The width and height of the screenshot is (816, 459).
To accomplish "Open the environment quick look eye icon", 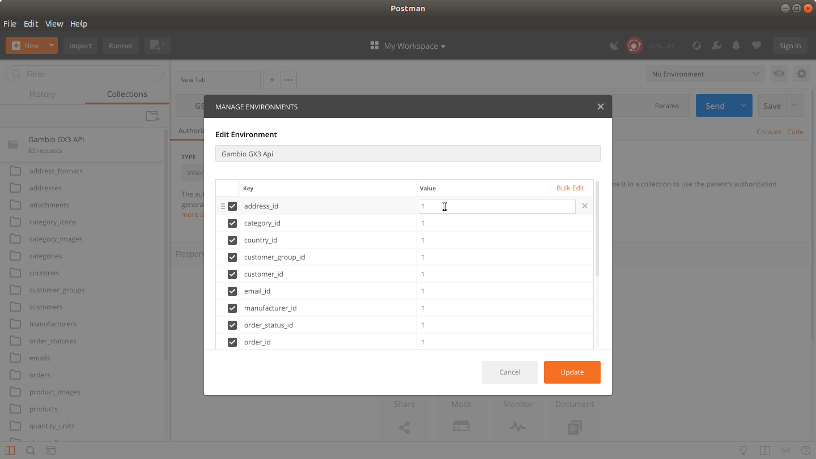I will 779,74.
